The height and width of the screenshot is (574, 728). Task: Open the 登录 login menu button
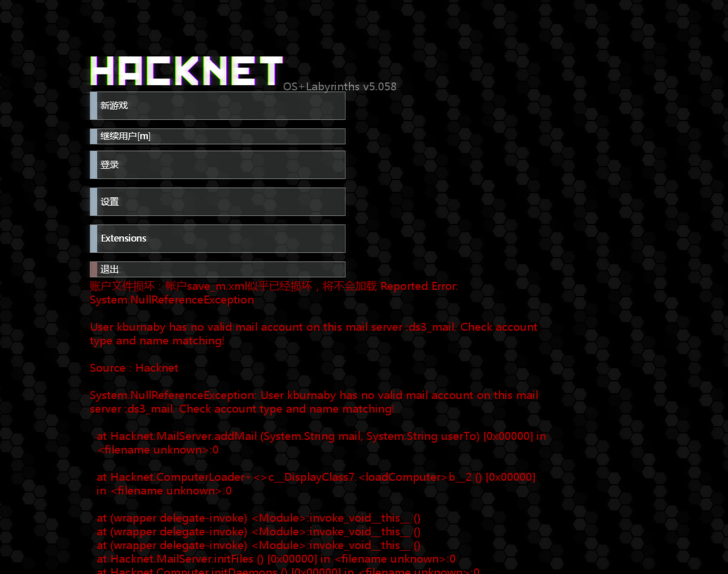(217, 165)
